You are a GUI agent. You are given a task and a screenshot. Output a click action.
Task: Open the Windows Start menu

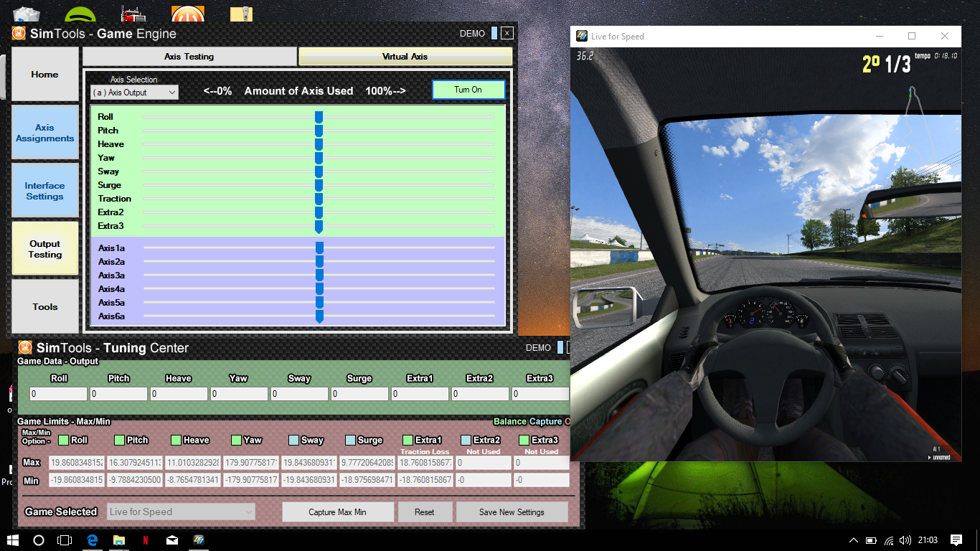pyautogui.click(x=13, y=540)
